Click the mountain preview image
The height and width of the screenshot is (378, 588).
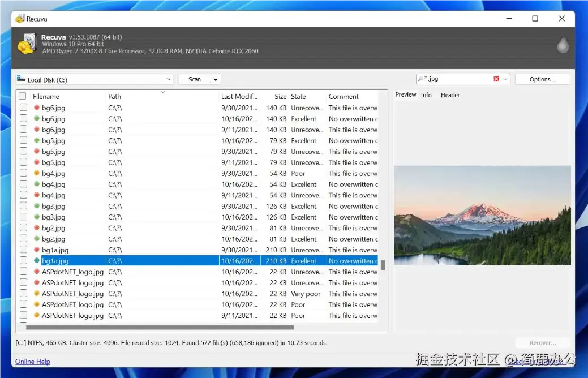[482, 215]
